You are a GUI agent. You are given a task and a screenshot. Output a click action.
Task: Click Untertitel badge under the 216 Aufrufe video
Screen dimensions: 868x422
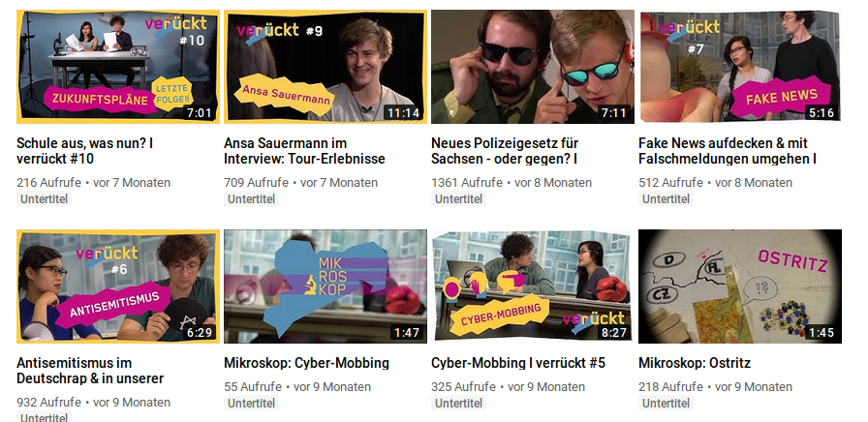(45, 199)
